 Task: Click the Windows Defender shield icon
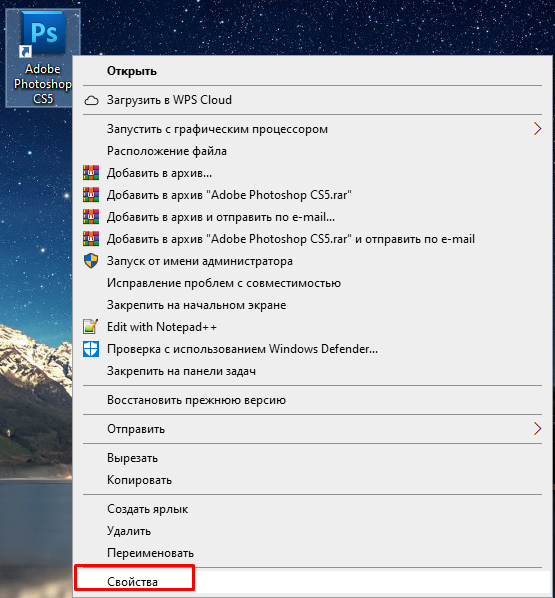pos(91,349)
